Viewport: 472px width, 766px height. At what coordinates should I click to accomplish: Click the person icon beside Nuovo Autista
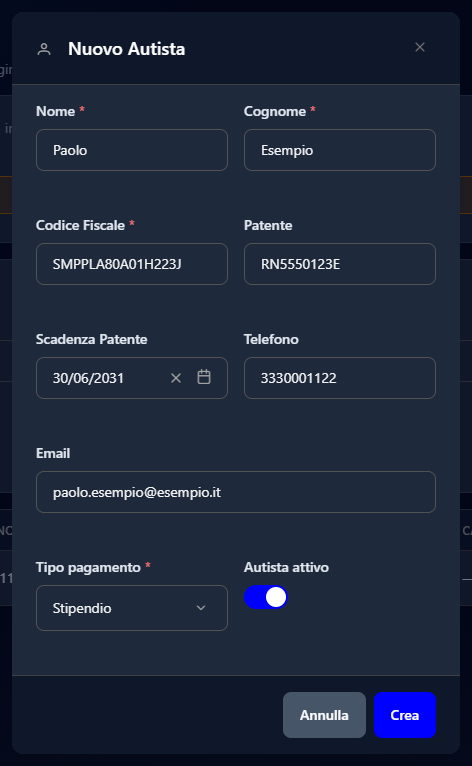coord(44,49)
